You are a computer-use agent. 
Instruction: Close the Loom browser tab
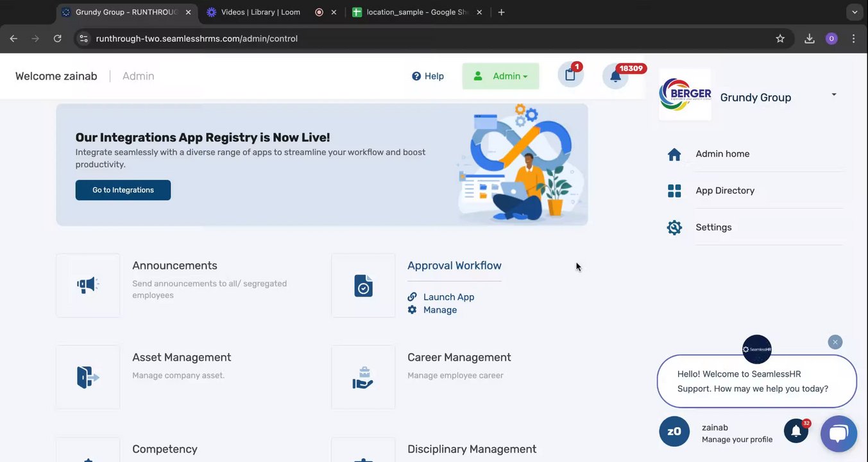(334, 12)
